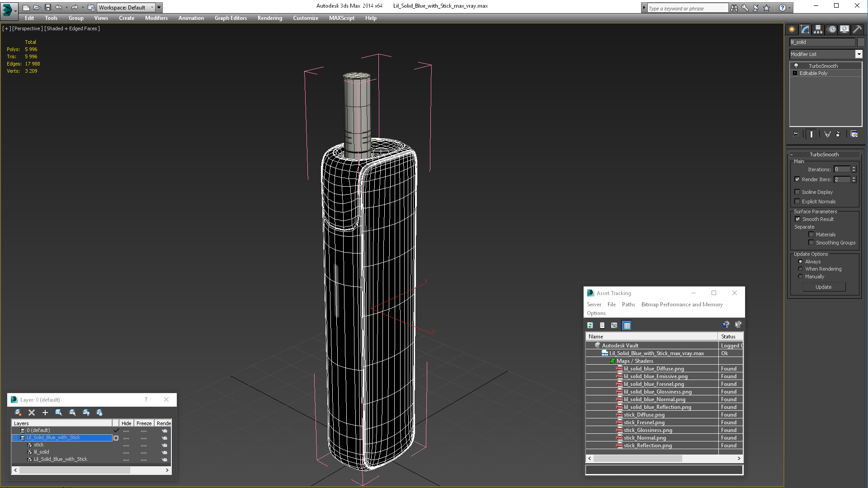Click Save file icon in title toolbar
868x488 pixels.
tap(48, 7)
